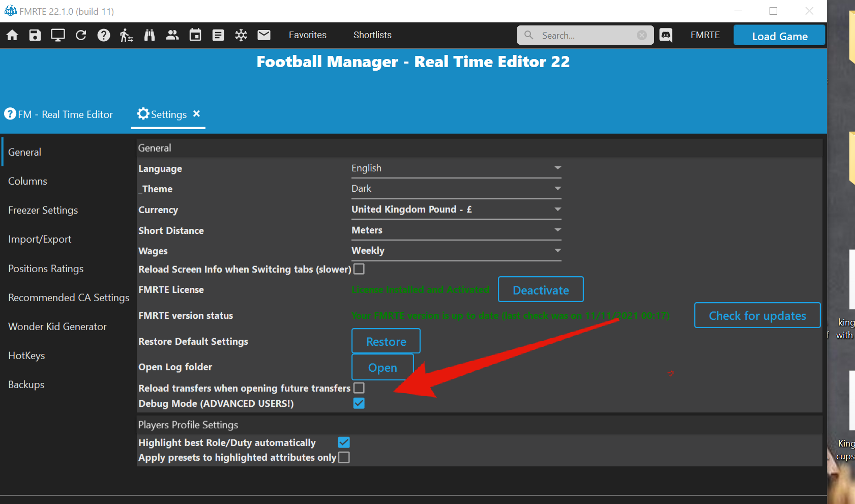This screenshot has height=504, width=855.
Task: Click the monitor screen icon
Action: [58, 35]
